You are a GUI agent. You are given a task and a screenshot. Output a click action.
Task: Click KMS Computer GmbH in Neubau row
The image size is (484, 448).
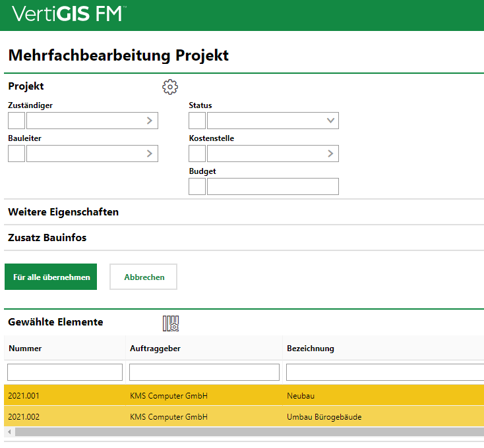(x=169, y=396)
